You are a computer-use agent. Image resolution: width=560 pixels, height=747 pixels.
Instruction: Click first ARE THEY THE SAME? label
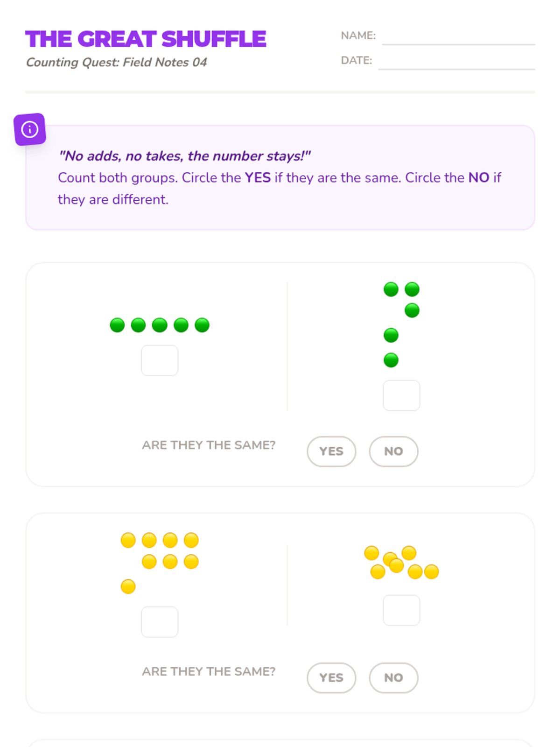(x=209, y=445)
